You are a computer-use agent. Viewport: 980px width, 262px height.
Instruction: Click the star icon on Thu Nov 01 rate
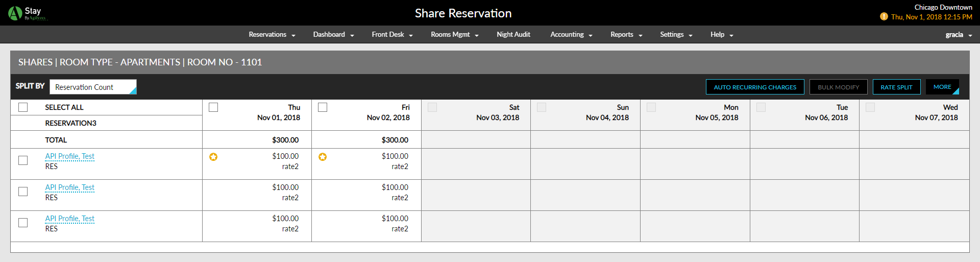coord(213,157)
